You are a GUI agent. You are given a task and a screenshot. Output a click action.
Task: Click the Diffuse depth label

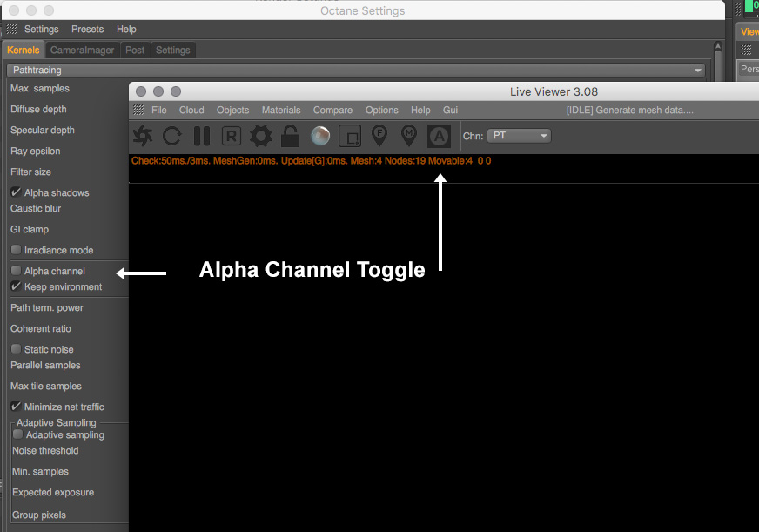click(38, 110)
